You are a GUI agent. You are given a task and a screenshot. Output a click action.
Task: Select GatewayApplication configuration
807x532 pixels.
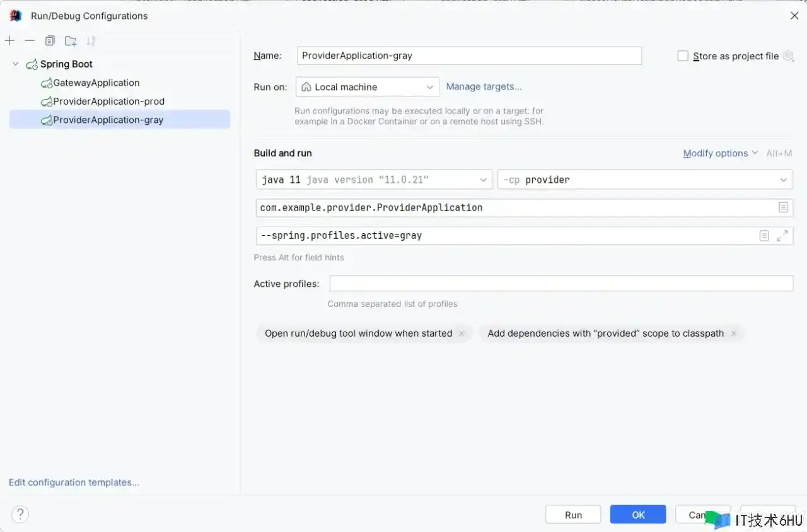click(x=96, y=83)
